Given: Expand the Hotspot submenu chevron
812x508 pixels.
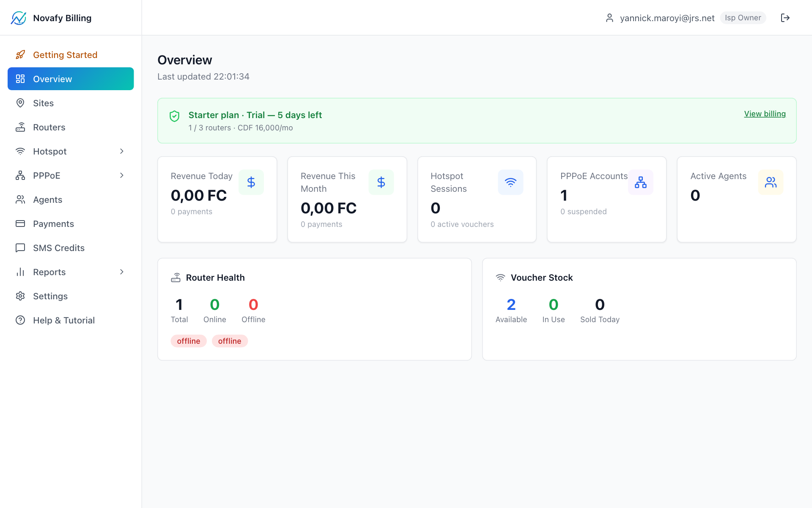Looking at the screenshot, I should point(122,151).
